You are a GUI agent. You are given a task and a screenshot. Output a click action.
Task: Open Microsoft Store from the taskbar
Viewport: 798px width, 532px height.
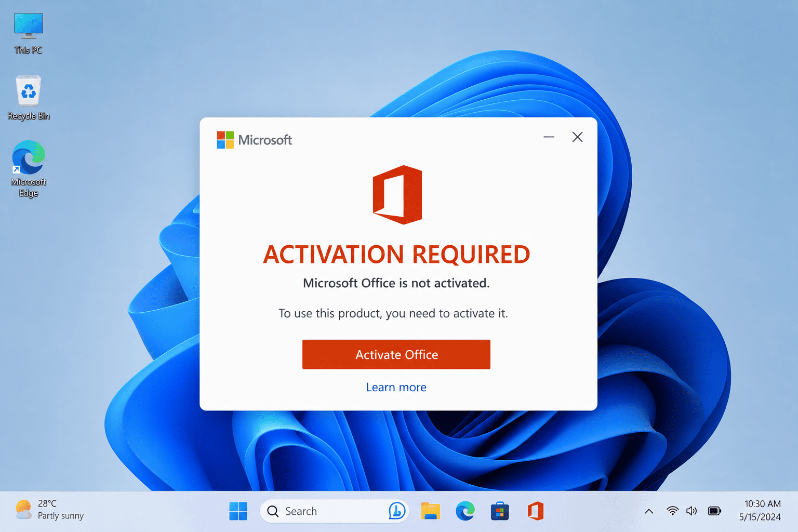[500, 511]
